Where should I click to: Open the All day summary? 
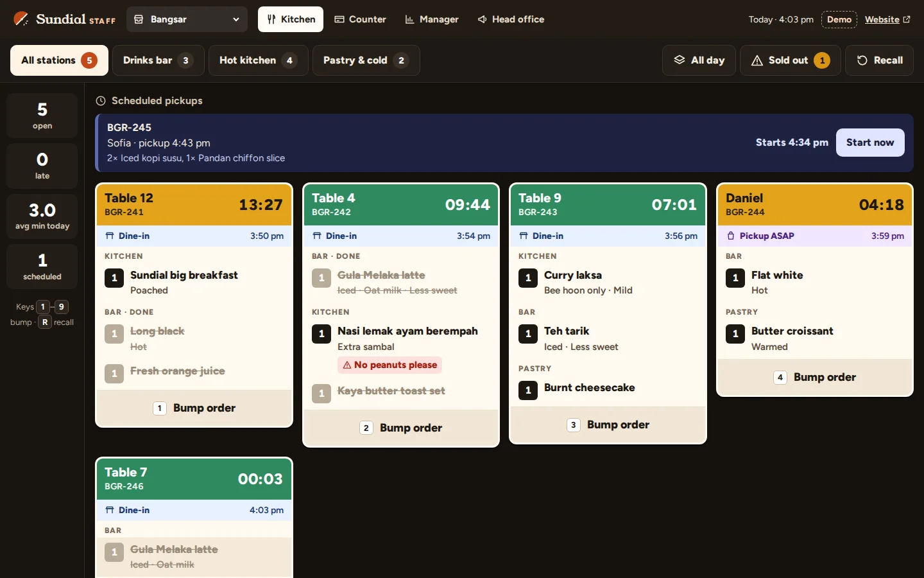point(699,60)
